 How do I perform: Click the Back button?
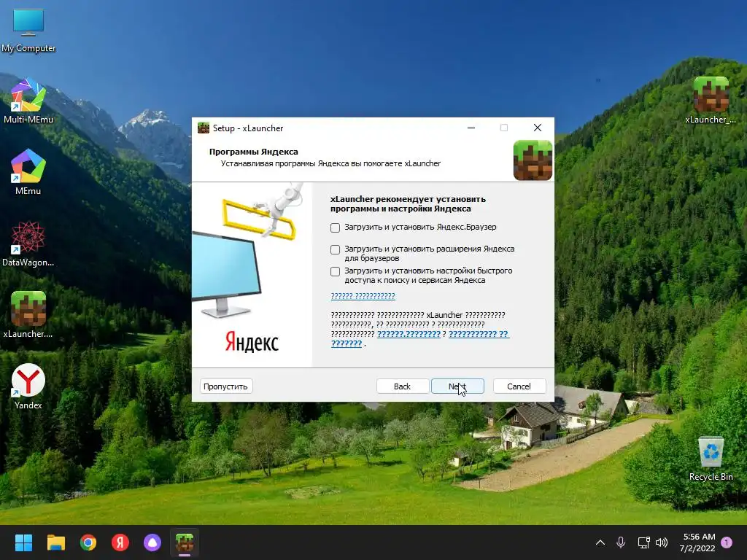tap(402, 386)
